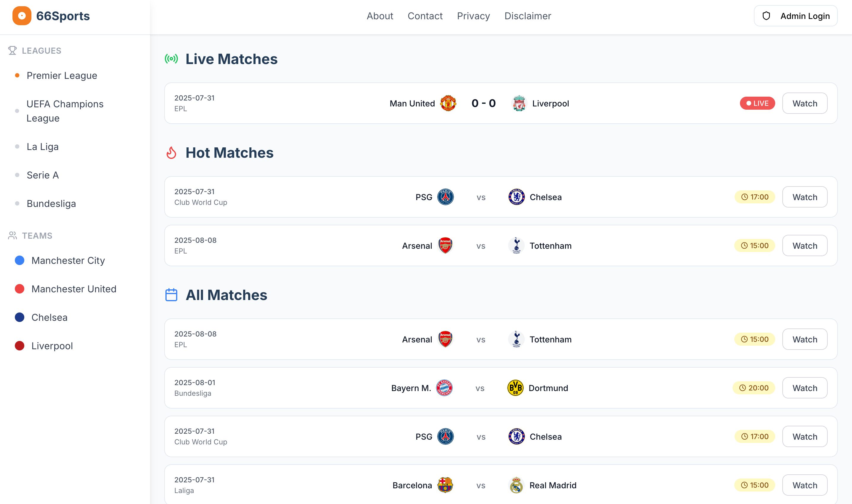852x504 pixels.
Task: Click the PSG crest under Hot Matches
Action: (x=445, y=197)
